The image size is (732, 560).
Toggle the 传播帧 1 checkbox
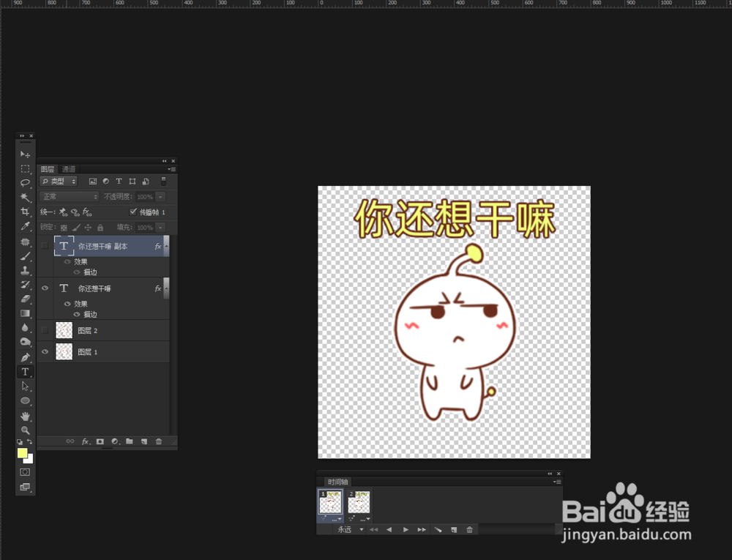tap(133, 212)
